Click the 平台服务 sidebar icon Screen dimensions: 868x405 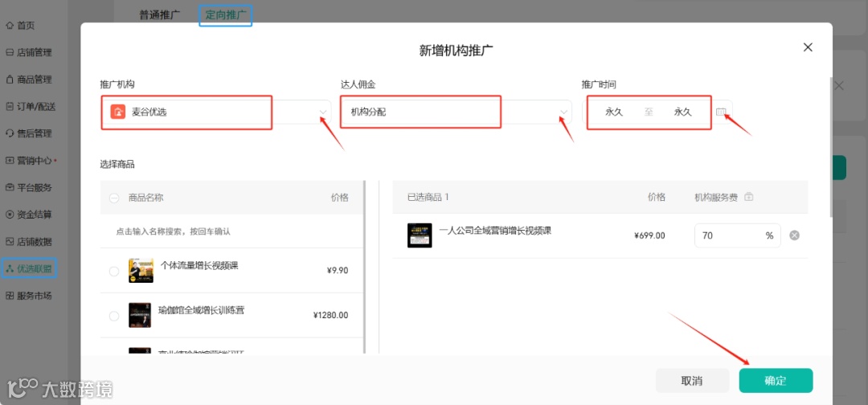pos(10,187)
